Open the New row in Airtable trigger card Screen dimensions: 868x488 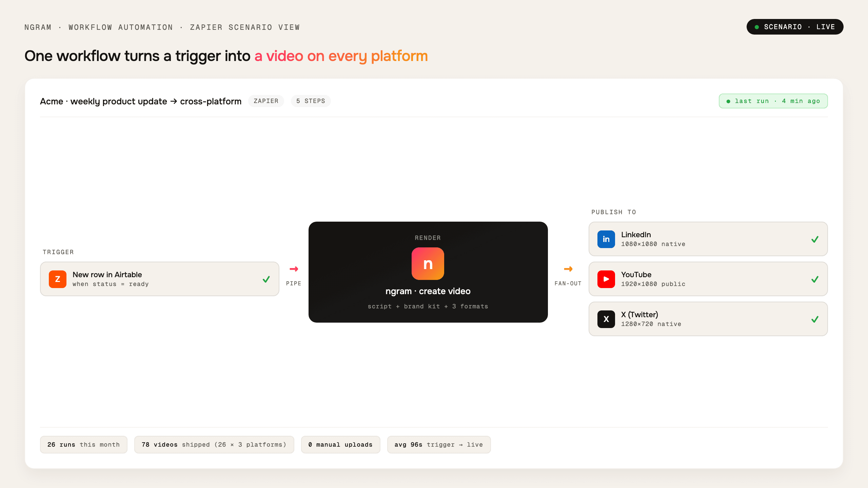tap(160, 279)
